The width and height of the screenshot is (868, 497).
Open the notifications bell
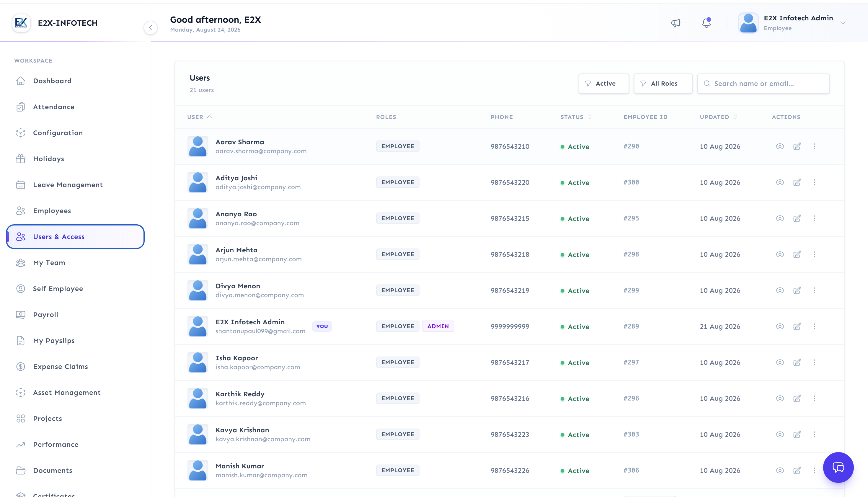coord(706,23)
